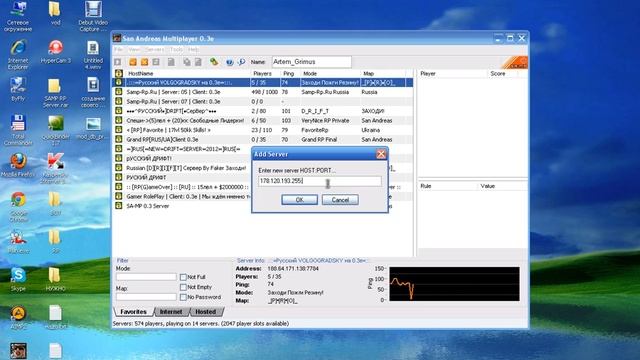The height and width of the screenshot is (360, 640).
Task: Open the НУЖНО folder on desktop
Action: coord(56,279)
